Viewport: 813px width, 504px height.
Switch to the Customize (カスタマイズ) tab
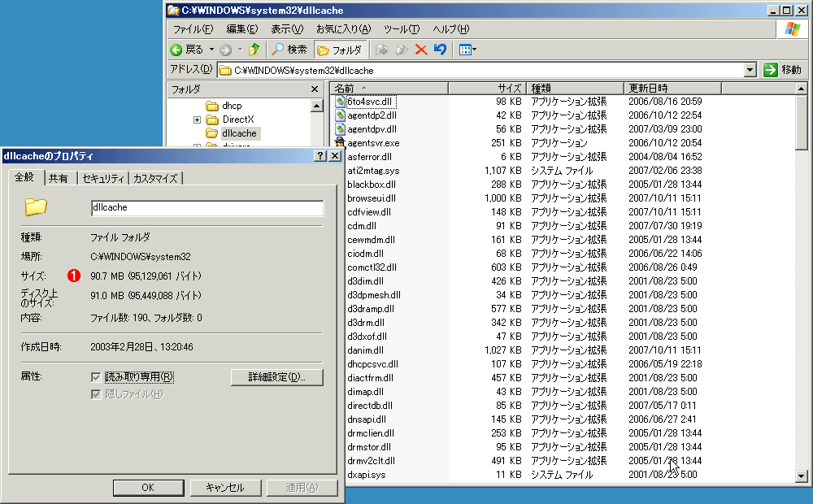[155, 179]
